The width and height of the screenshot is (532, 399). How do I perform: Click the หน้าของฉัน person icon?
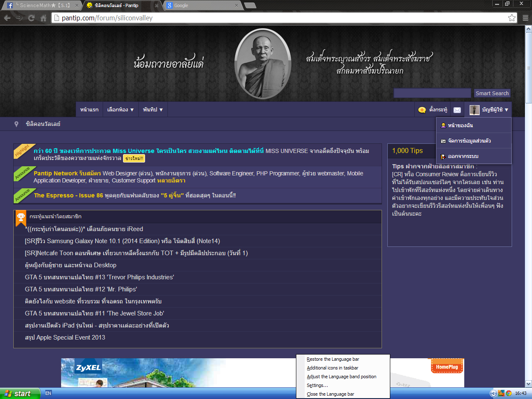click(443, 125)
